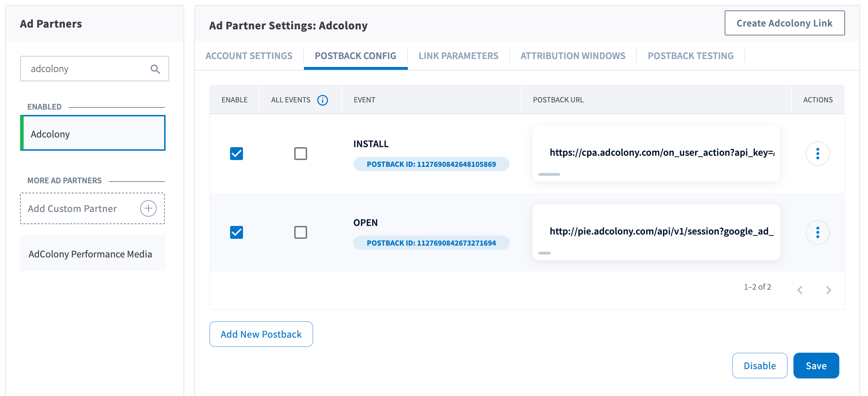The height and width of the screenshot is (396, 868).
Task: Open the Link Parameters tab
Action: 458,56
